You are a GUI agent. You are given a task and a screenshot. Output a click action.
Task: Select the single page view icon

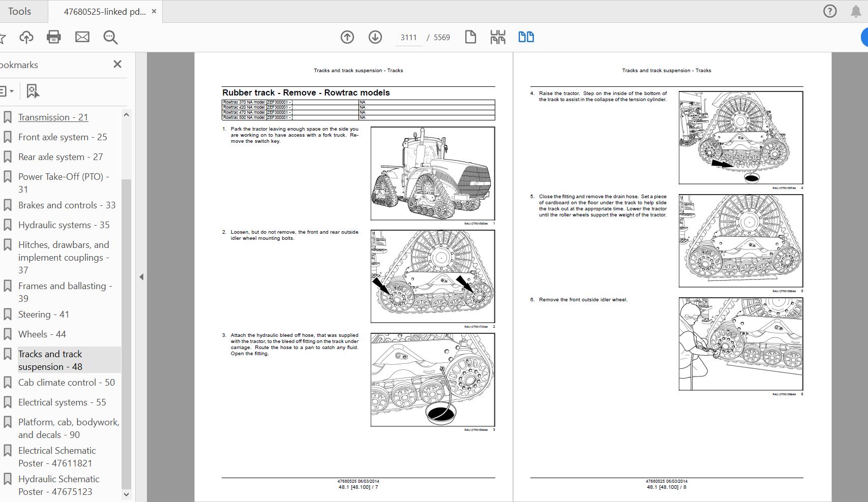click(470, 37)
